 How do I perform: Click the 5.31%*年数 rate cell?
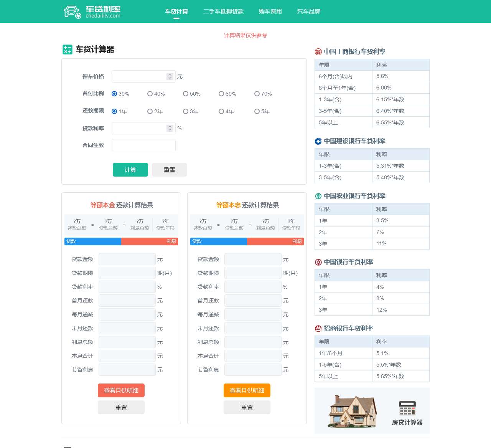(400, 166)
